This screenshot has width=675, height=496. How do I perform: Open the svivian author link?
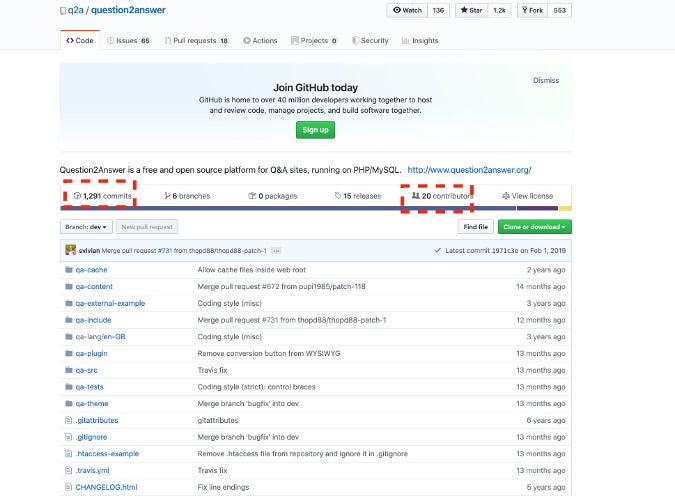[x=89, y=251]
